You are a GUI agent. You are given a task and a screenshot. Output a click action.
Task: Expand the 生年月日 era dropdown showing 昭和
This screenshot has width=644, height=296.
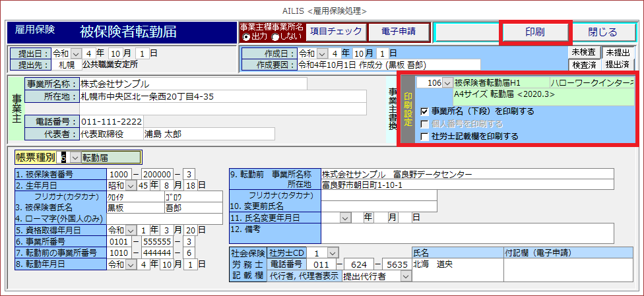coord(131,185)
